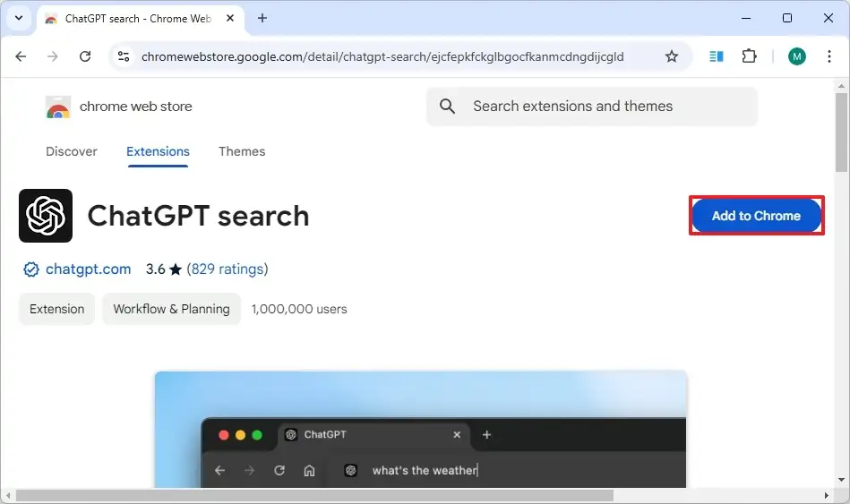
Task: Click the Extension category chip
Action: pyautogui.click(x=57, y=309)
